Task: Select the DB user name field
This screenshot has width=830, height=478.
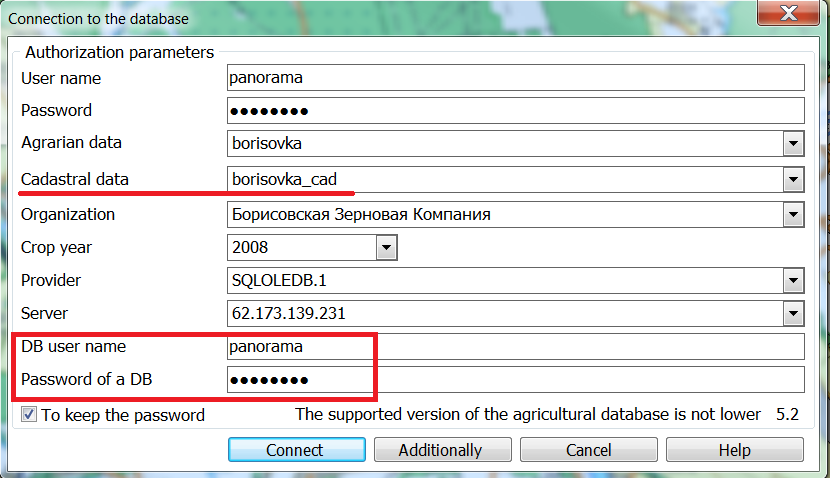Action: click(515, 347)
